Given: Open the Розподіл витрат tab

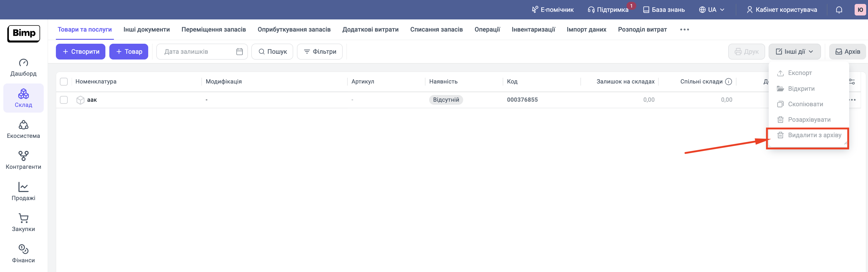Looking at the screenshot, I should point(642,30).
